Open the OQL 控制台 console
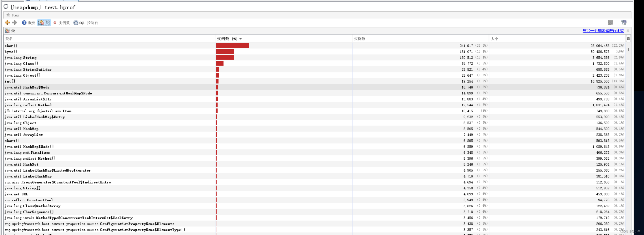Image resolution: width=644 pixels, height=235 pixels. click(86, 23)
